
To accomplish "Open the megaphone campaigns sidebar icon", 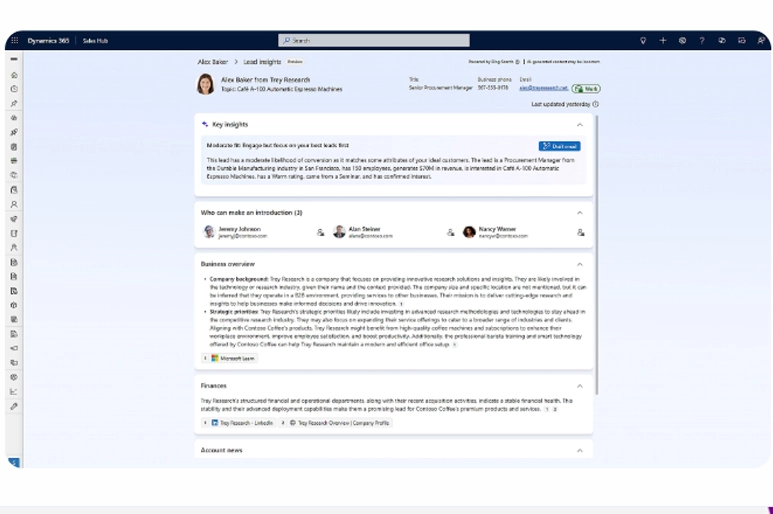I will point(14,348).
